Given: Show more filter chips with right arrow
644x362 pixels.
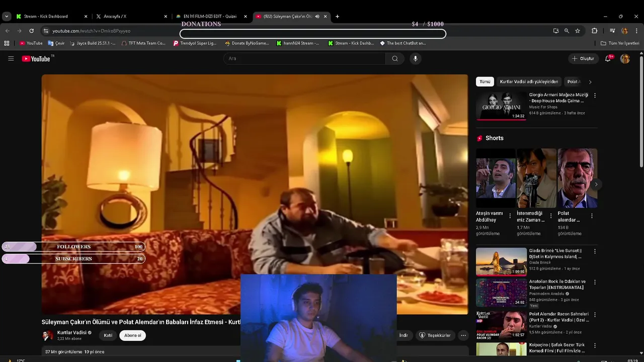Looking at the screenshot, I should (590, 81).
